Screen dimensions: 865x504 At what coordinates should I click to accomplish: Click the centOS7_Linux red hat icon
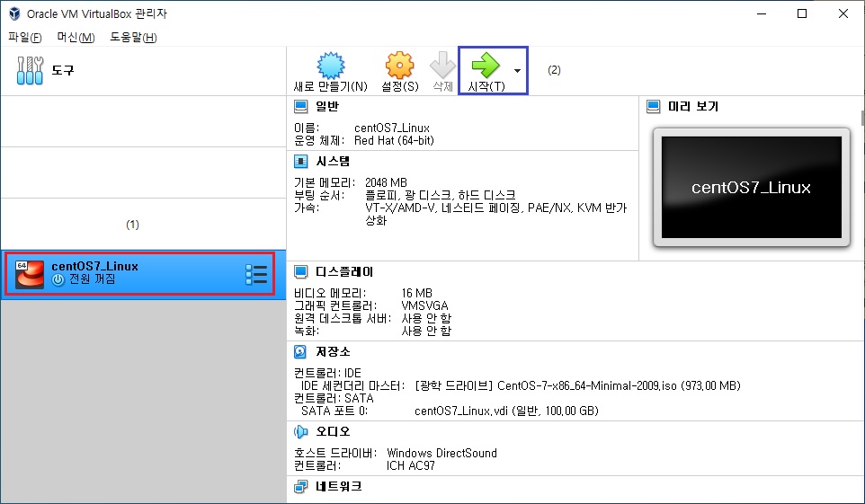(x=30, y=274)
